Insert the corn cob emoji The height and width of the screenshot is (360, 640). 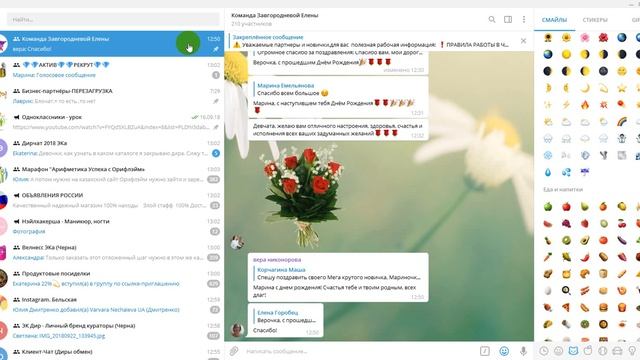pos(567,257)
